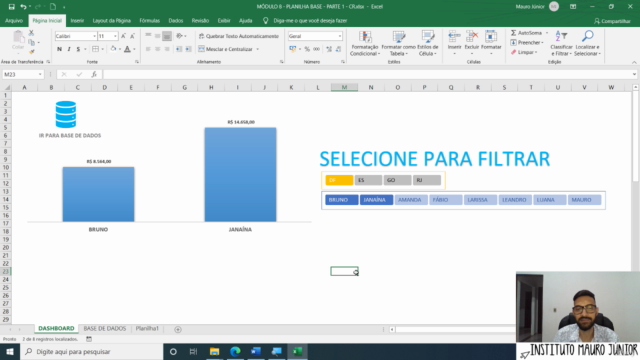
Task: Click the Increase Indent icon
Action: (188, 49)
